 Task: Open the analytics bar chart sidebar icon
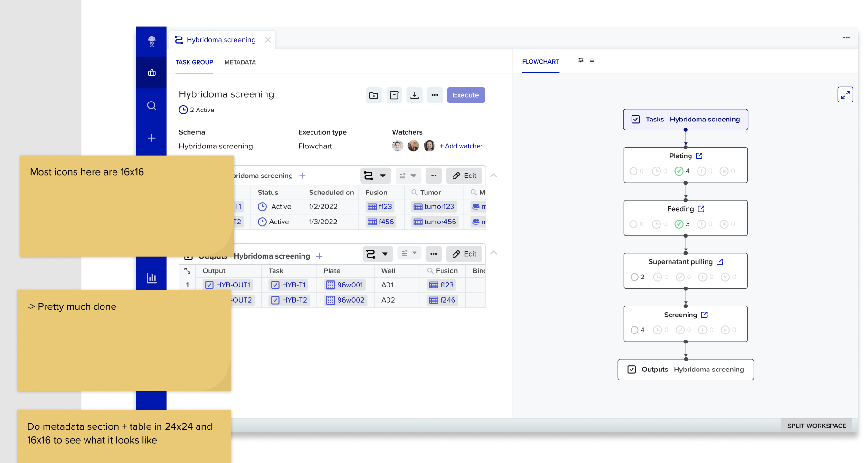[x=151, y=278]
